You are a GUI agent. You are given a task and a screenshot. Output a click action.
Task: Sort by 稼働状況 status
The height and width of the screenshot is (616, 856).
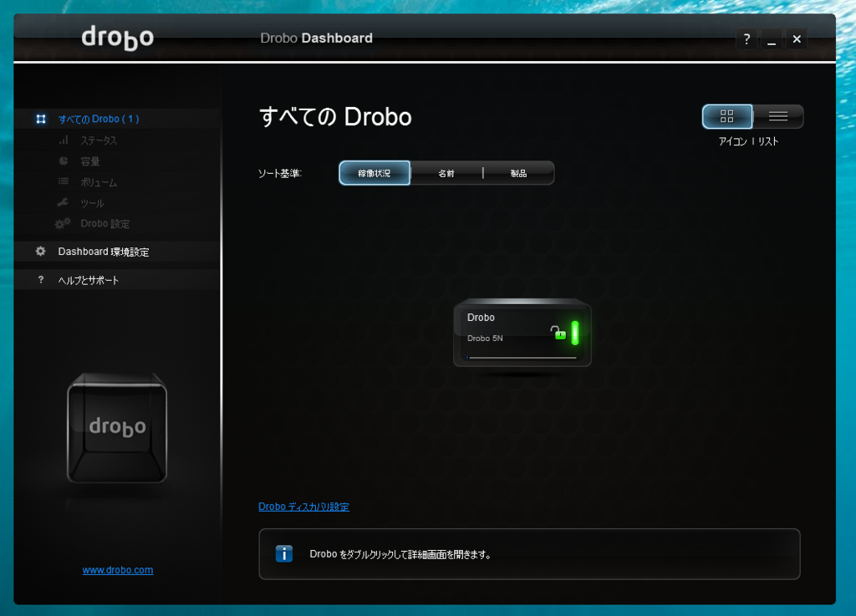374,173
